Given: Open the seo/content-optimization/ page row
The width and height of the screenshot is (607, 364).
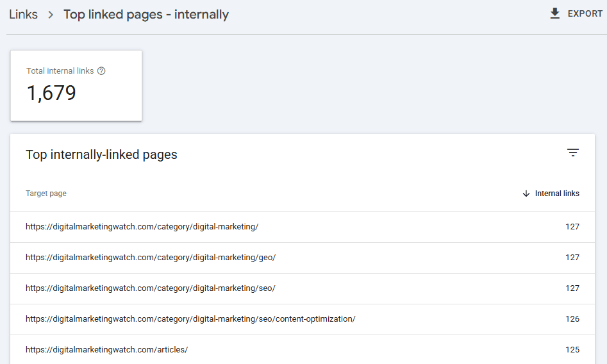Looking at the screenshot, I should click(303, 320).
